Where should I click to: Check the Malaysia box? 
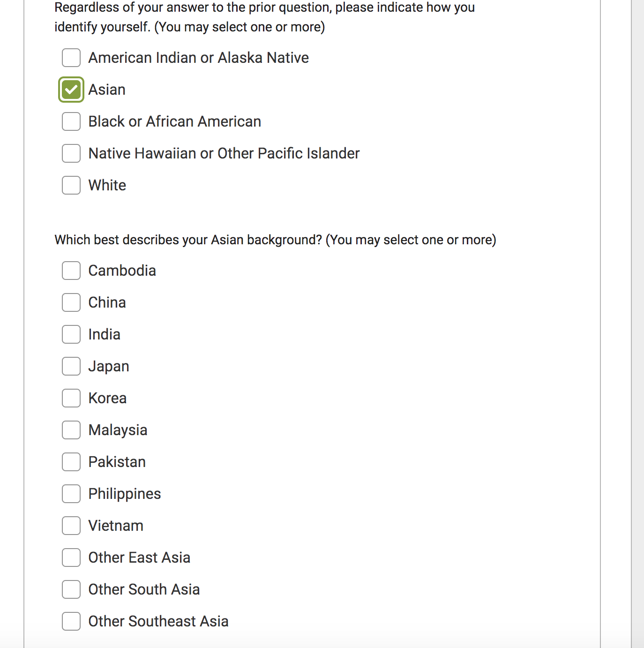click(x=71, y=430)
